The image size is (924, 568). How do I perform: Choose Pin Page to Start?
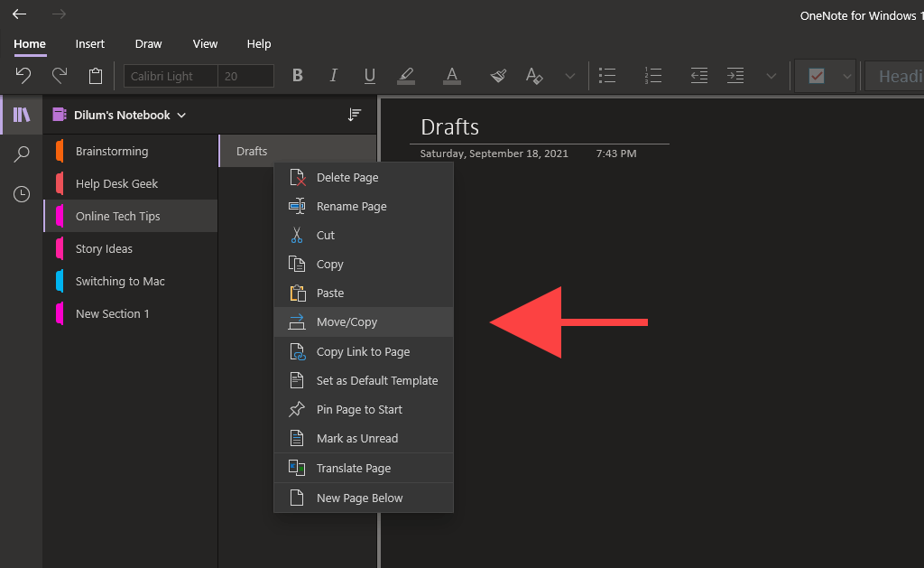point(364,409)
